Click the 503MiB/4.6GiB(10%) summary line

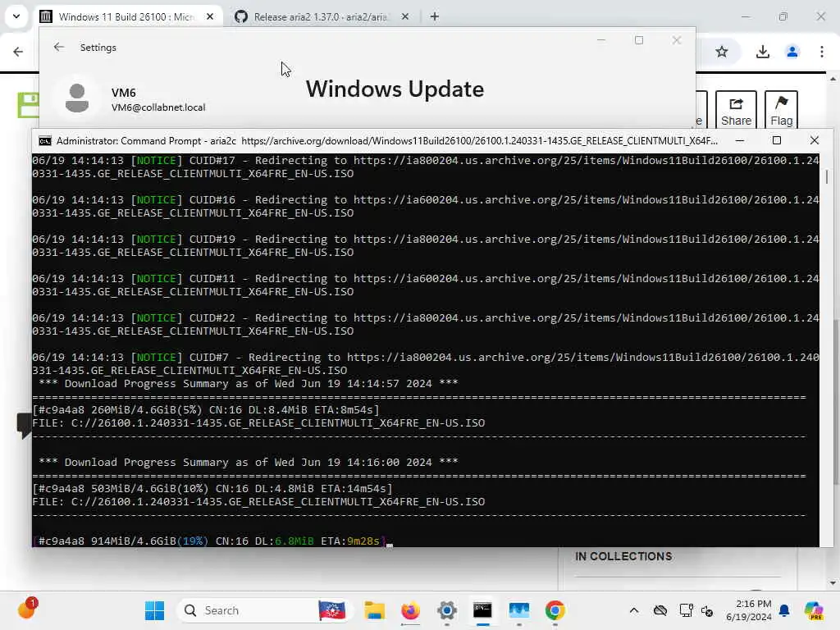point(212,488)
